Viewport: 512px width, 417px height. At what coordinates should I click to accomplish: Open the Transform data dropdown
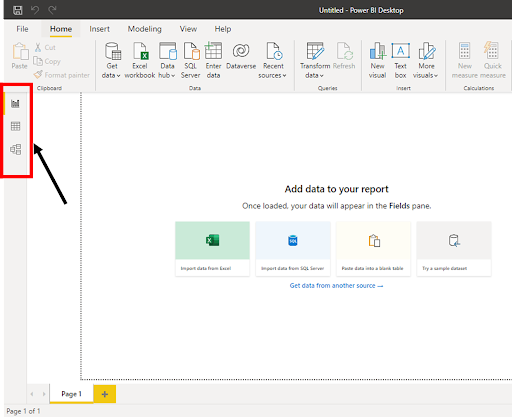click(315, 60)
